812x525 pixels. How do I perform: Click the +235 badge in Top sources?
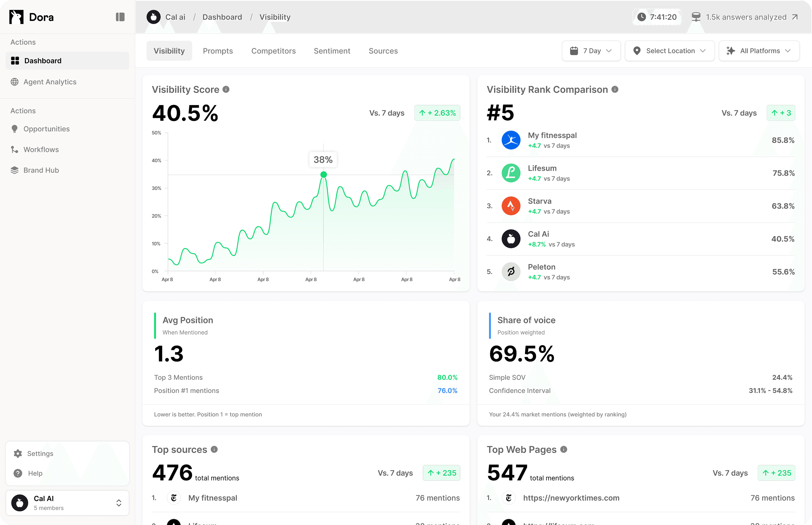click(x=441, y=473)
